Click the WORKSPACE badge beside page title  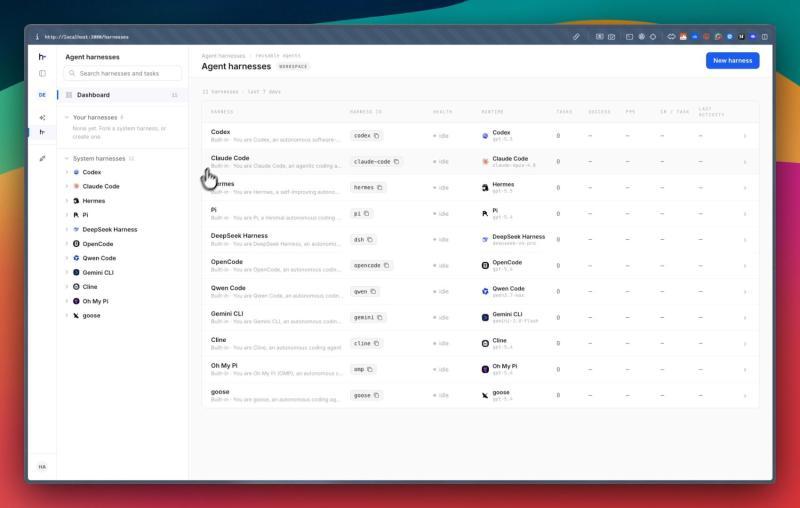pos(293,66)
